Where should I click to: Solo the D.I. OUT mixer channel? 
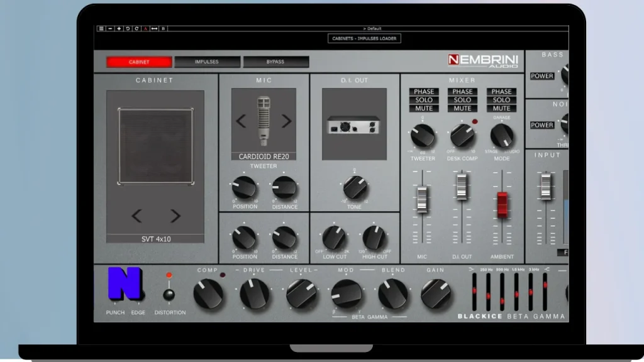[462, 100]
